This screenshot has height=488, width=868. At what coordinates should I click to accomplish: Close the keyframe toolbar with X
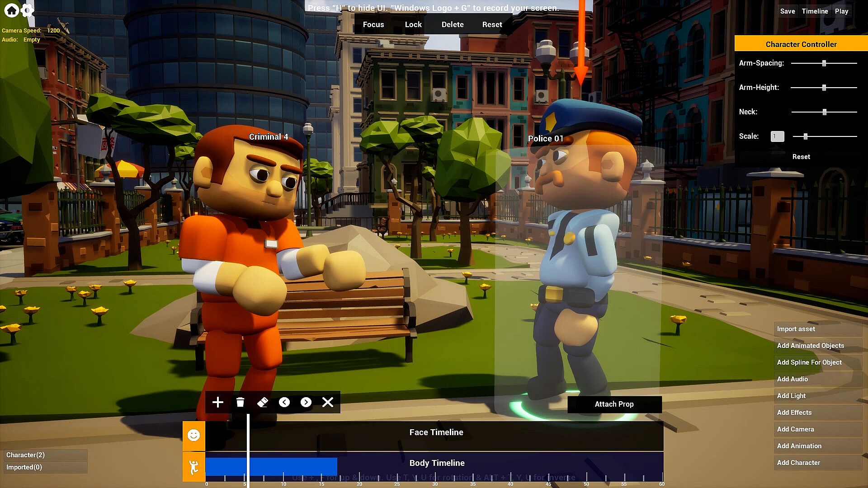click(328, 402)
